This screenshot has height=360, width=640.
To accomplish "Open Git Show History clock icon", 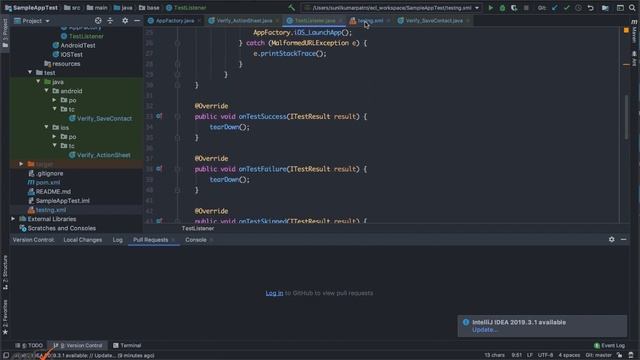I will coord(578,8).
